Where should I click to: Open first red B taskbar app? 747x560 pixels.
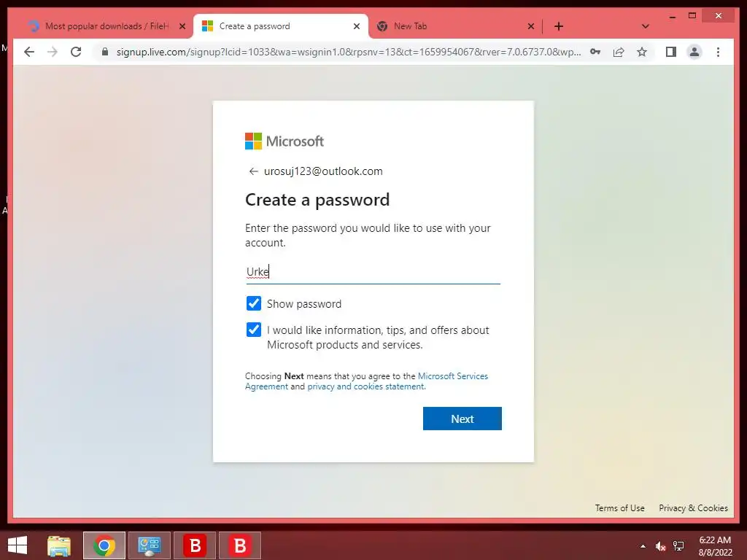pos(195,545)
